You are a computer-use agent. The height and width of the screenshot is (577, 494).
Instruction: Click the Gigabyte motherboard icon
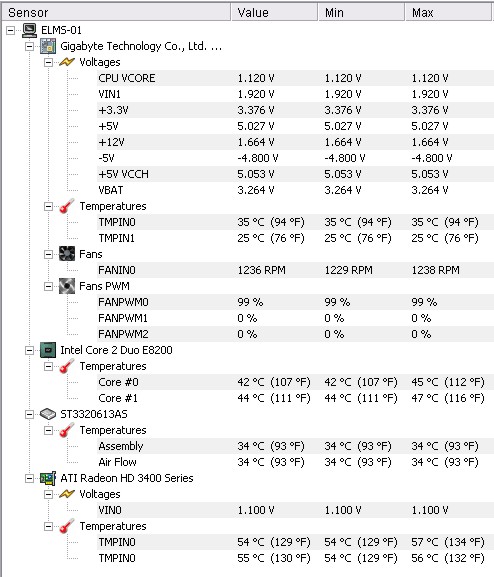click(x=48, y=46)
